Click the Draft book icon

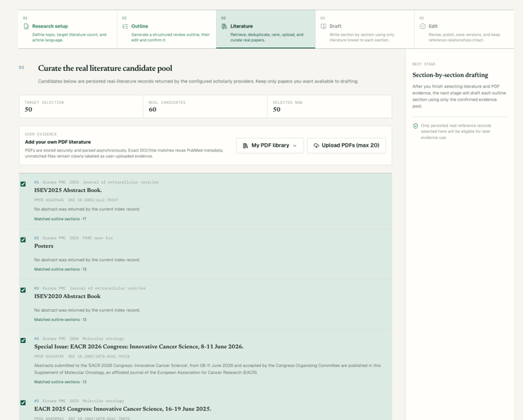tap(323, 26)
